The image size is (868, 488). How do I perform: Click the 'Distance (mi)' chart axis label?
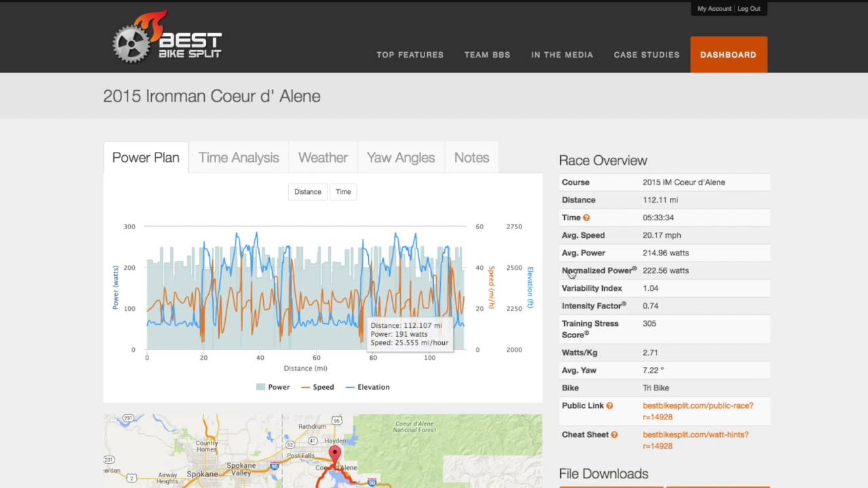(x=305, y=368)
